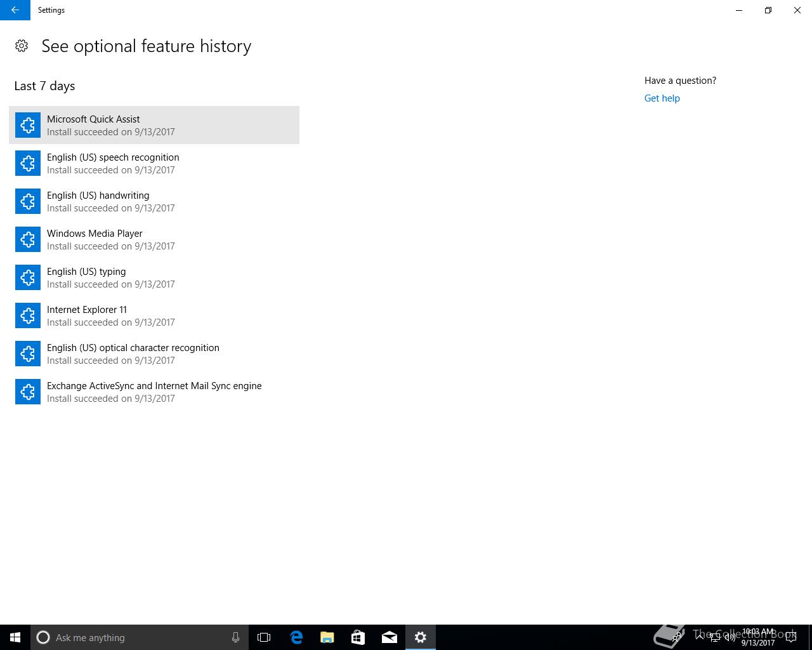Go back using the Settings back arrow

15,10
